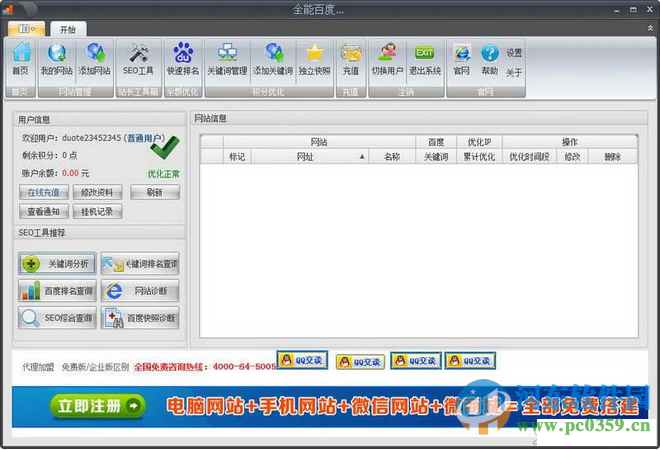Click the 累计优化 column header
The height and width of the screenshot is (450, 660).
coord(479,157)
